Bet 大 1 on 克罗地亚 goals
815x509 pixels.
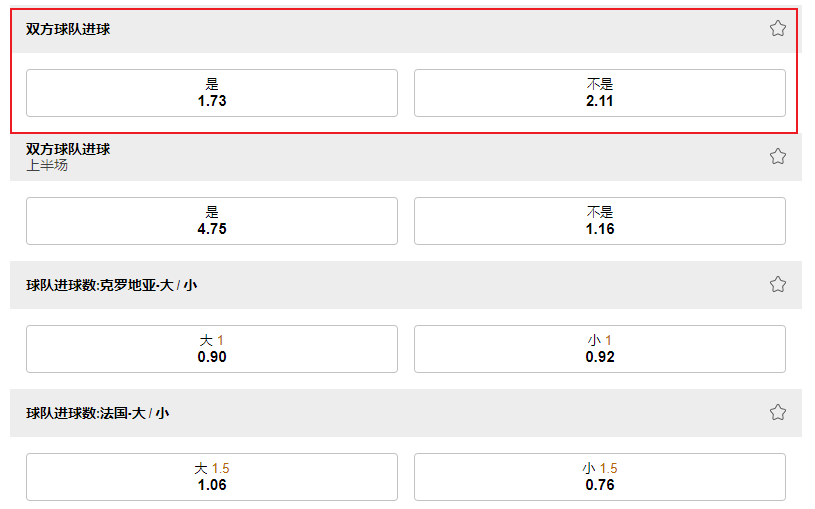[x=212, y=349]
